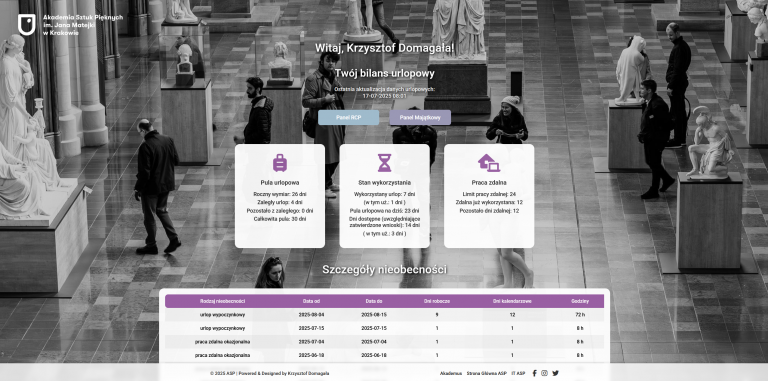Open the Panel Majątkowy button

point(420,118)
